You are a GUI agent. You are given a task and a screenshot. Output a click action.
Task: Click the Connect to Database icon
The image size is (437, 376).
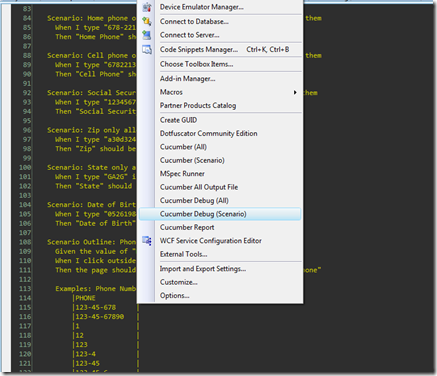pos(147,21)
